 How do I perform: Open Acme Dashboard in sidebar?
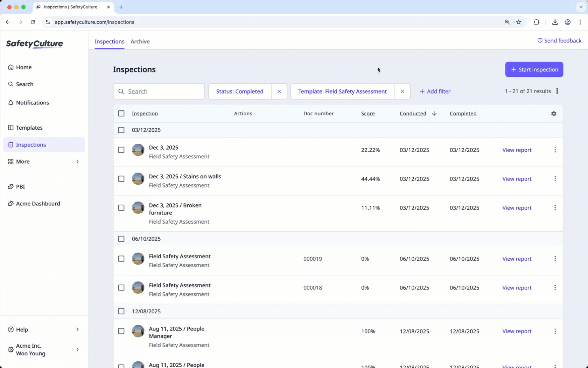coord(34,204)
